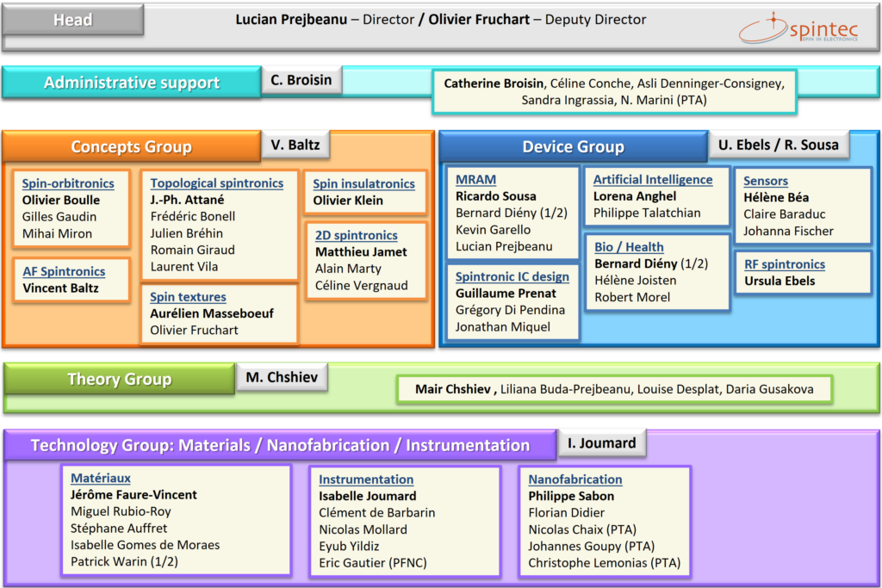Click the name Jonathan Miquel

[x=502, y=327]
